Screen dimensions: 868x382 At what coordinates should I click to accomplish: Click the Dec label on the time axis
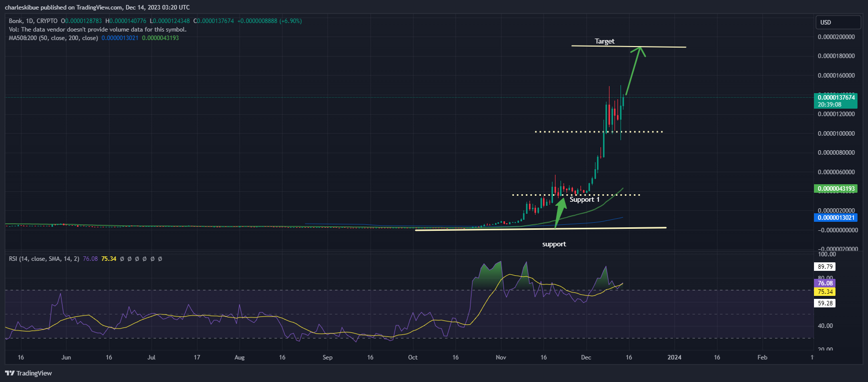586,357
